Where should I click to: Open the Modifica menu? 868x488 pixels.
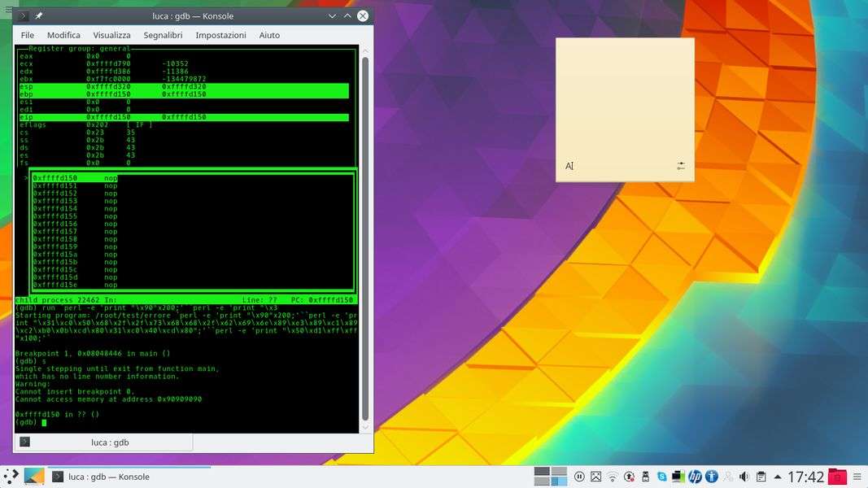(x=63, y=35)
